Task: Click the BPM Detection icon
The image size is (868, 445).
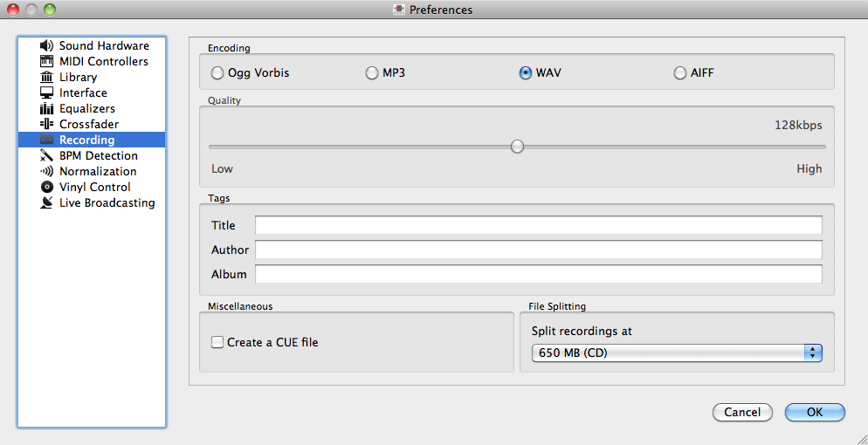Action: tap(47, 155)
